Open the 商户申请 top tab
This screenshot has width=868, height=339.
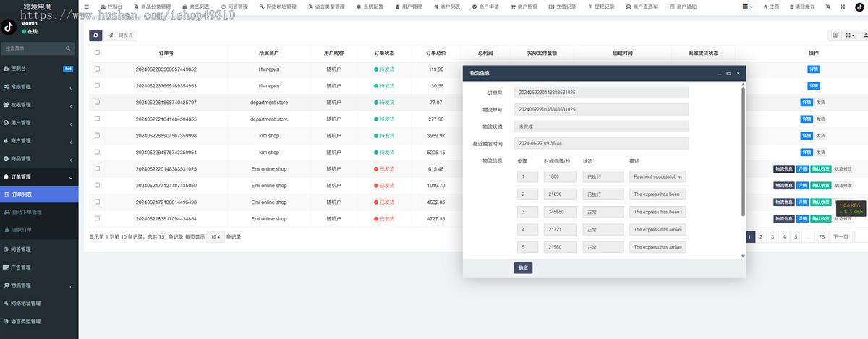click(x=485, y=7)
